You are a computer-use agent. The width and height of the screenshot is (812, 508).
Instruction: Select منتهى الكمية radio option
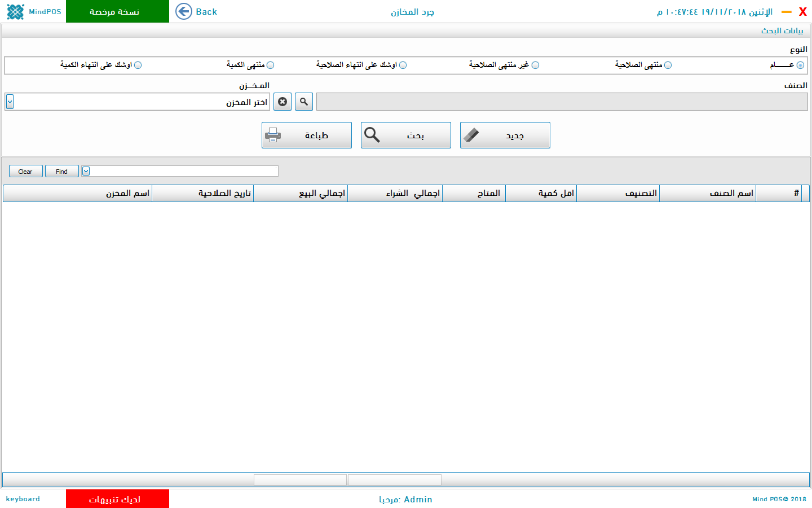click(270, 65)
